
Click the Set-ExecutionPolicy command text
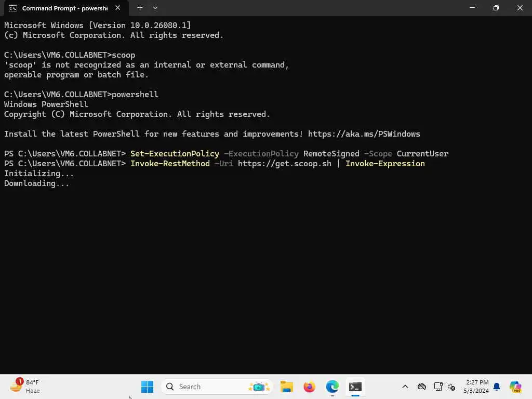175,154
